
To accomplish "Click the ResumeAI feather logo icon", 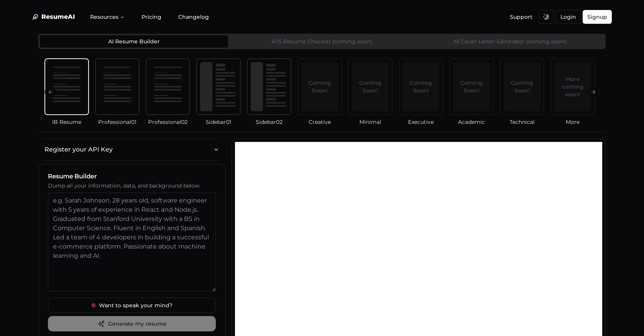I will click(35, 17).
